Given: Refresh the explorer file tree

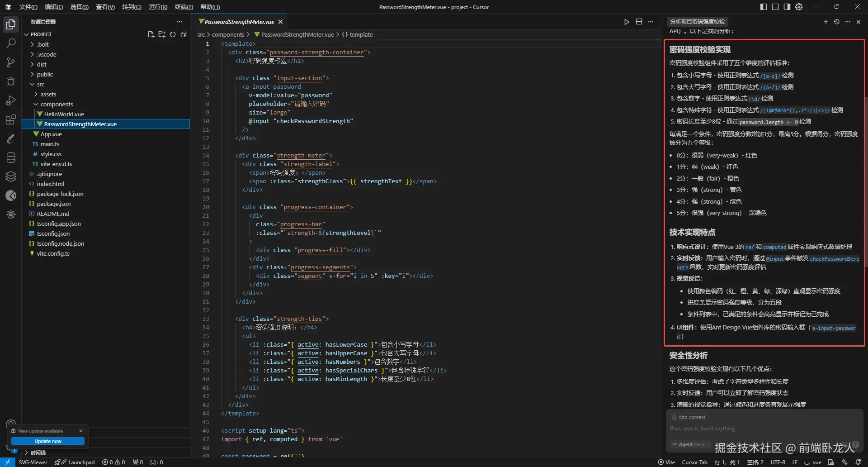Looking at the screenshot, I should coord(173,34).
